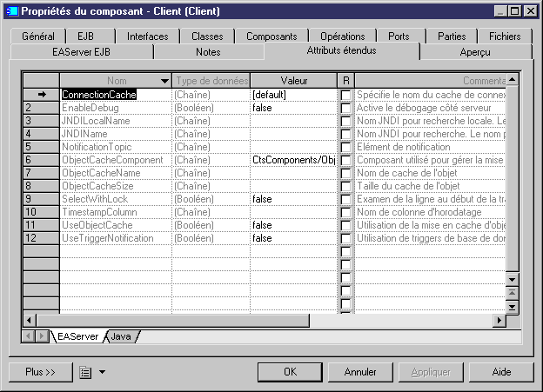Check the R box for EnableDebug
Image resolution: width=543 pixels, height=392 pixels.
point(345,108)
